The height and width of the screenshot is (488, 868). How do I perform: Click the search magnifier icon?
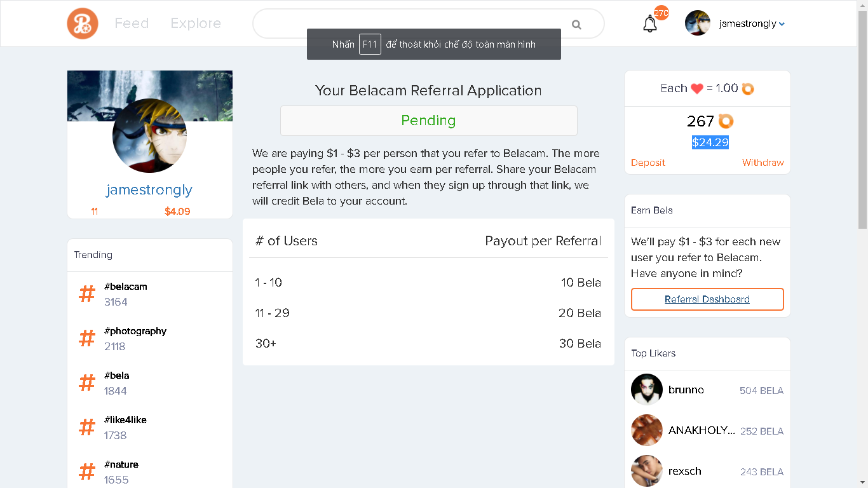coord(576,25)
